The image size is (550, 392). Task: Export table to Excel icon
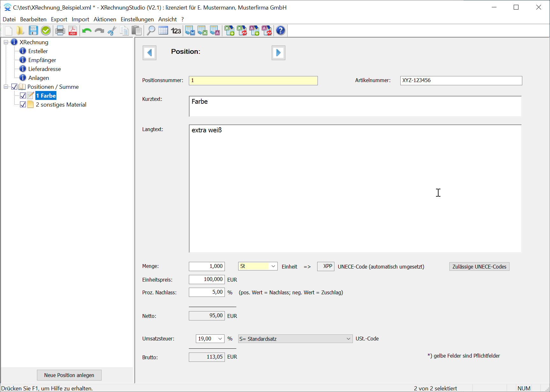203,31
